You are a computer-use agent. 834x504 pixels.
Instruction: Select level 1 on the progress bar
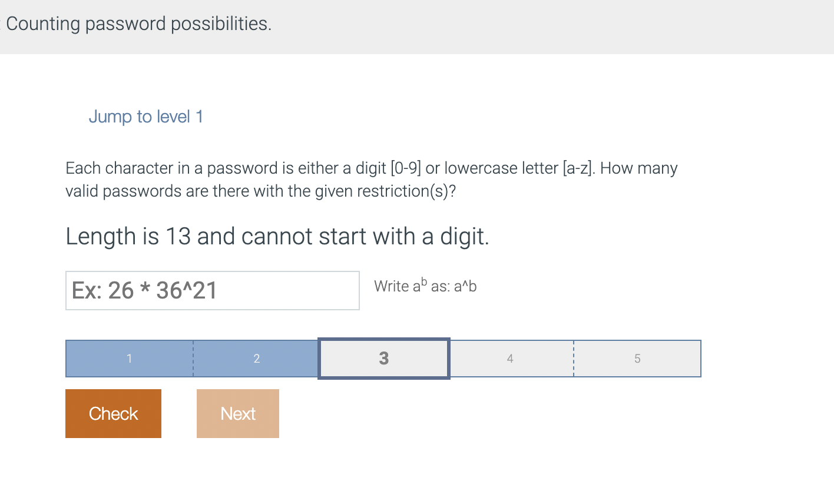[x=129, y=359]
